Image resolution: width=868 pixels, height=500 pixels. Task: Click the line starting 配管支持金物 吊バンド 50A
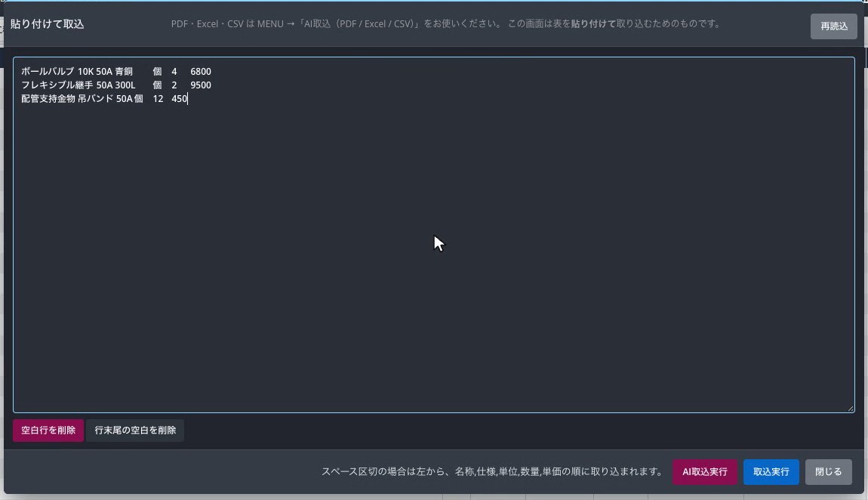point(104,98)
